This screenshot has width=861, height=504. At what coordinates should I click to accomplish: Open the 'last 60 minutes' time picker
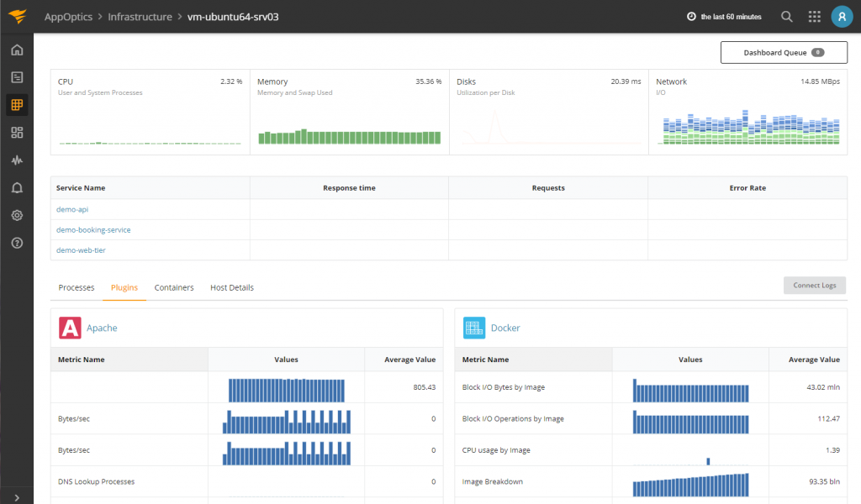[x=725, y=17]
